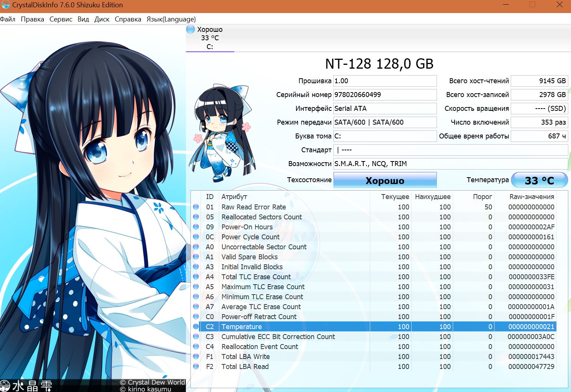
Task: Click status orb for Maximum TLC Erase Count
Action: [196, 287]
